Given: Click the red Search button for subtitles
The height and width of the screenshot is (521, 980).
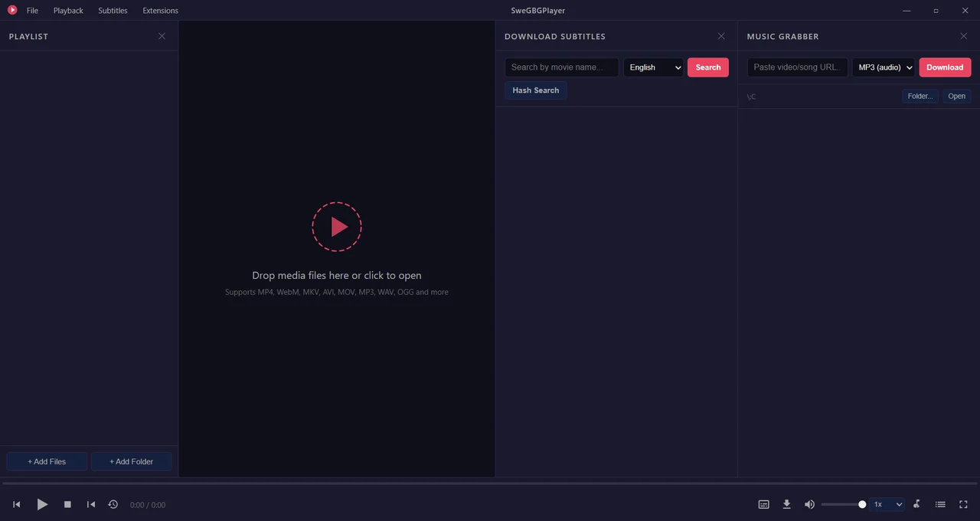Looking at the screenshot, I should [x=708, y=67].
